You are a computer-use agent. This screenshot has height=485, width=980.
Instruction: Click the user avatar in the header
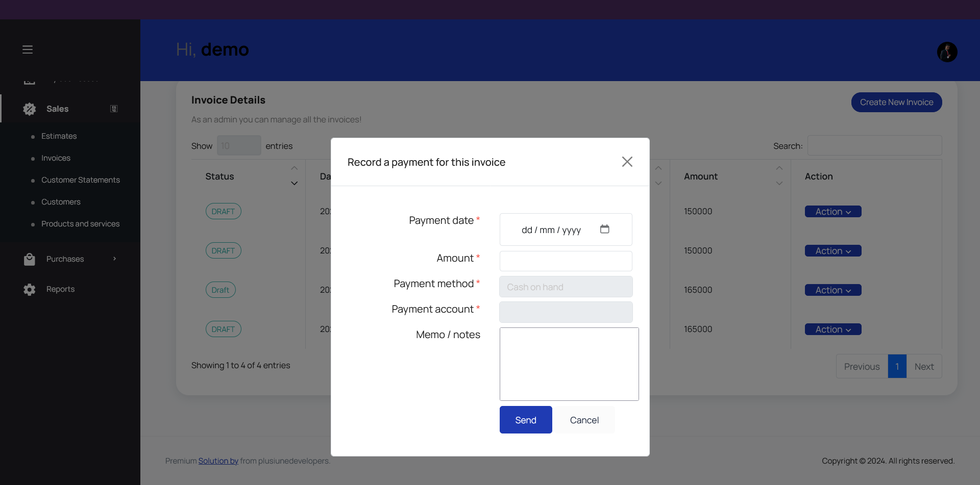coord(947,52)
